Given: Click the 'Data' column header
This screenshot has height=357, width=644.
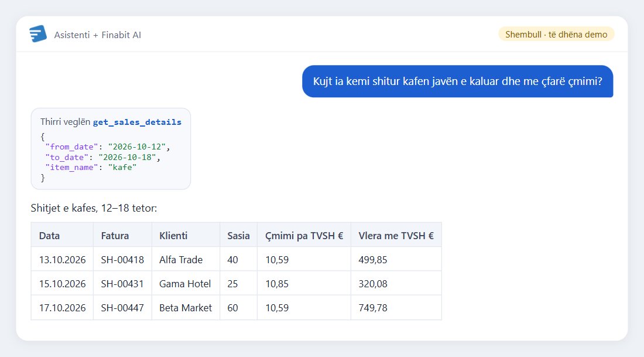Looking at the screenshot, I should pos(63,236).
